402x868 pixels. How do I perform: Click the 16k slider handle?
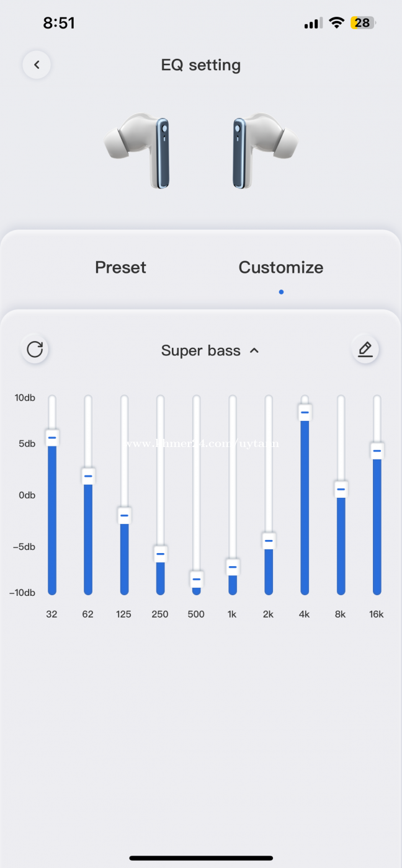377,451
